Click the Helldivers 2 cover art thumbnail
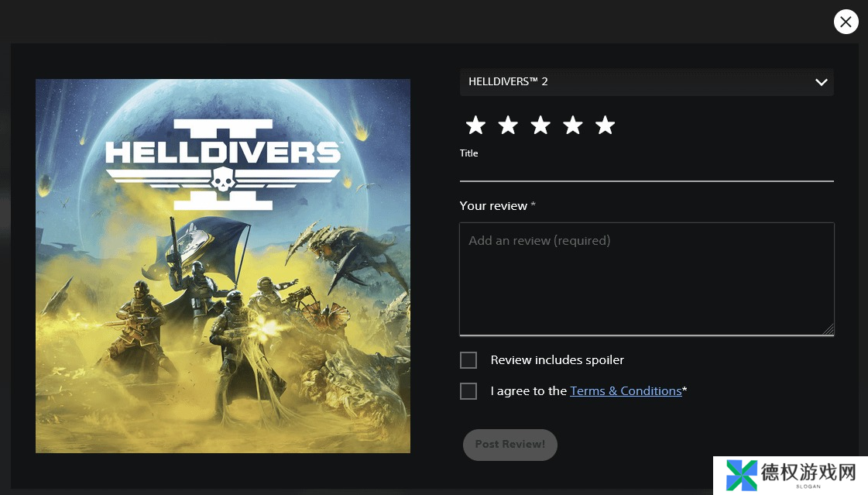Viewport: 868px width, 495px height. 223,266
